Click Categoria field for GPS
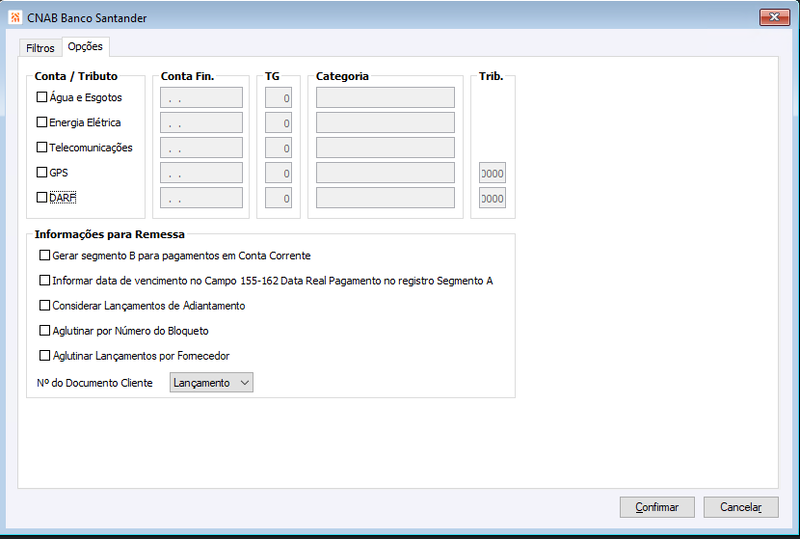This screenshot has height=539, width=800. (385, 173)
